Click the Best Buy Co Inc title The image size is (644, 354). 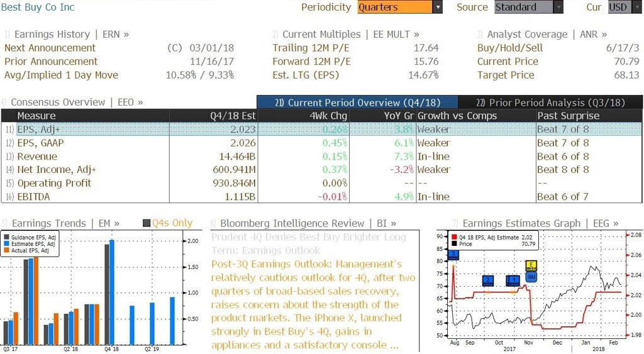coord(38,7)
